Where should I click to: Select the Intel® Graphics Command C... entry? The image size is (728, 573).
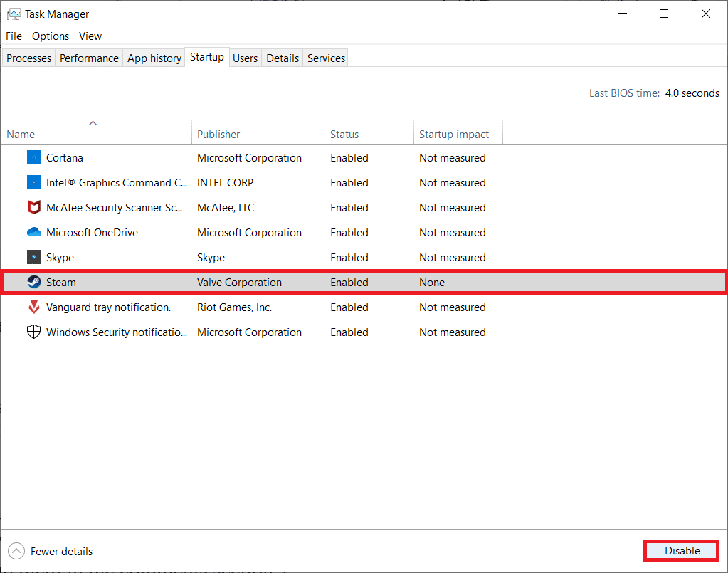click(117, 183)
